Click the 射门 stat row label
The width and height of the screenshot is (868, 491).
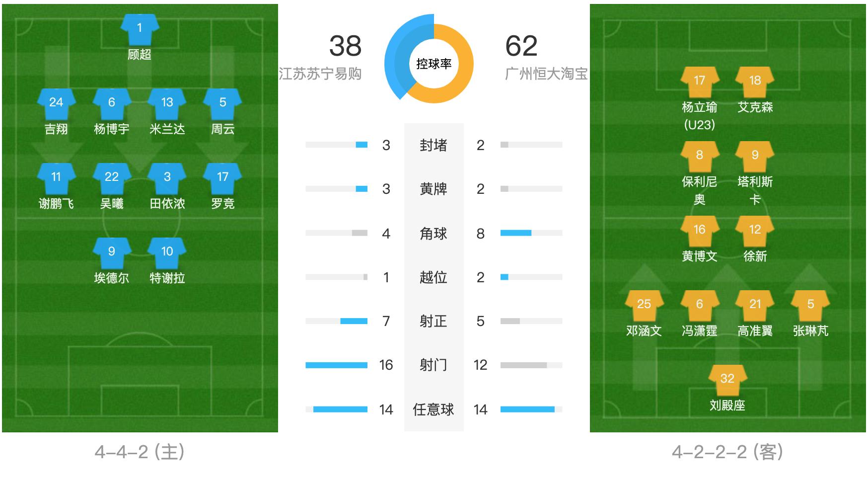coord(434,365)
